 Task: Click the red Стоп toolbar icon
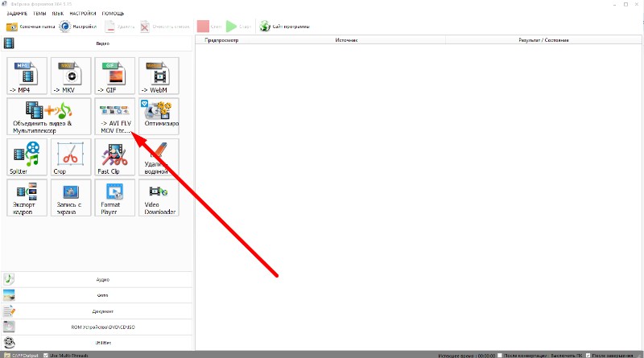pyautogui.click(x=203, y=27)
